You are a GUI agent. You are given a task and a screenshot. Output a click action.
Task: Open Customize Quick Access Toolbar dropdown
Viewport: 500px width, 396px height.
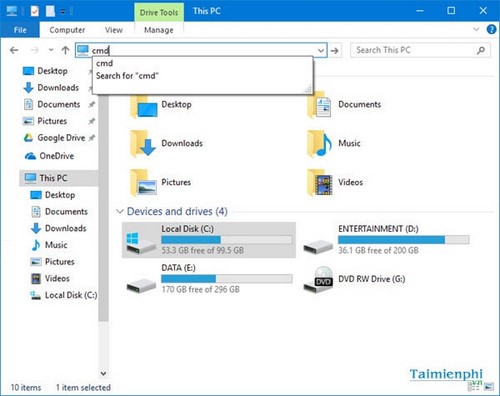pyautogui.click(x=63, y=12)
